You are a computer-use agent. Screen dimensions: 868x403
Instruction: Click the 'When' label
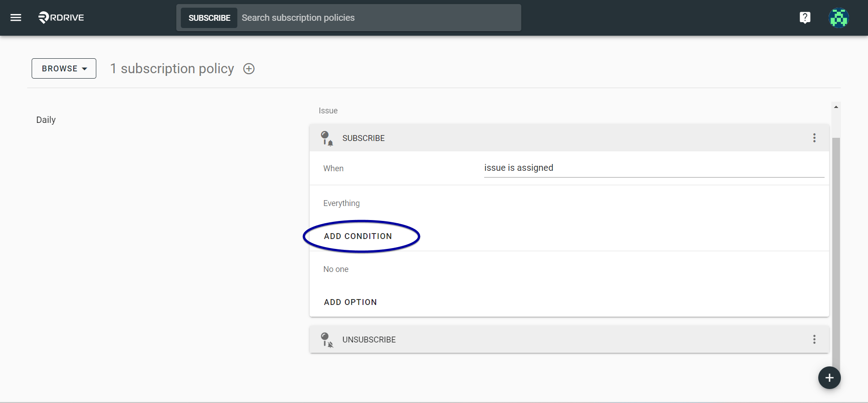coord(333,169)
